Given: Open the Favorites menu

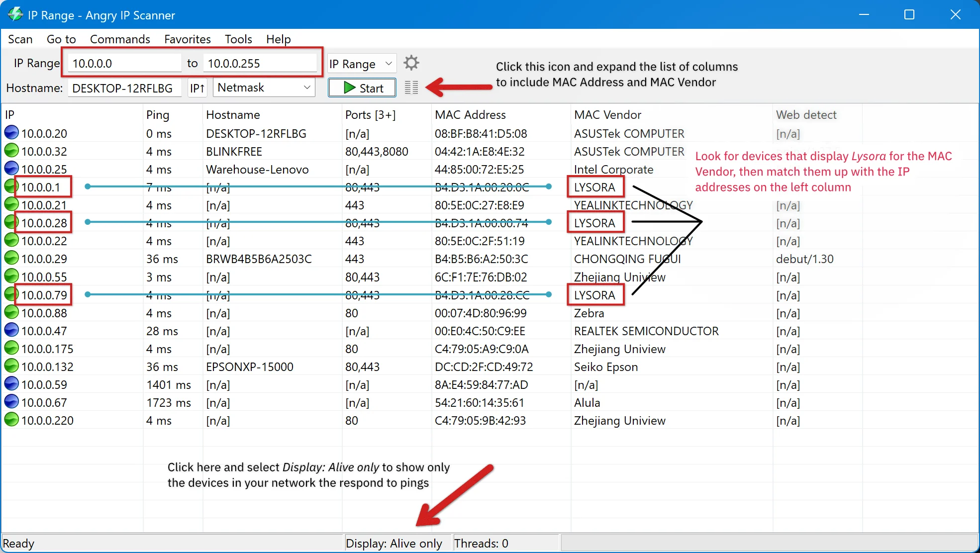Looking at the screenshot, I should (x=188, y=39).
